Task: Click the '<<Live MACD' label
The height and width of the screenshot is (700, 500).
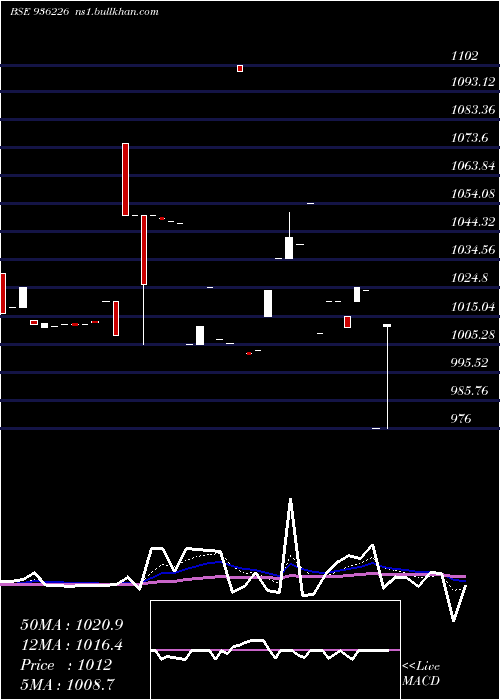Action: click(x=421, y=673)
